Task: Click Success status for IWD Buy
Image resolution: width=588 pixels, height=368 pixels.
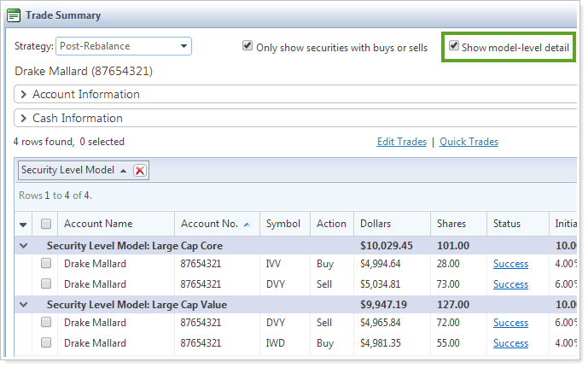Action: 510,343
